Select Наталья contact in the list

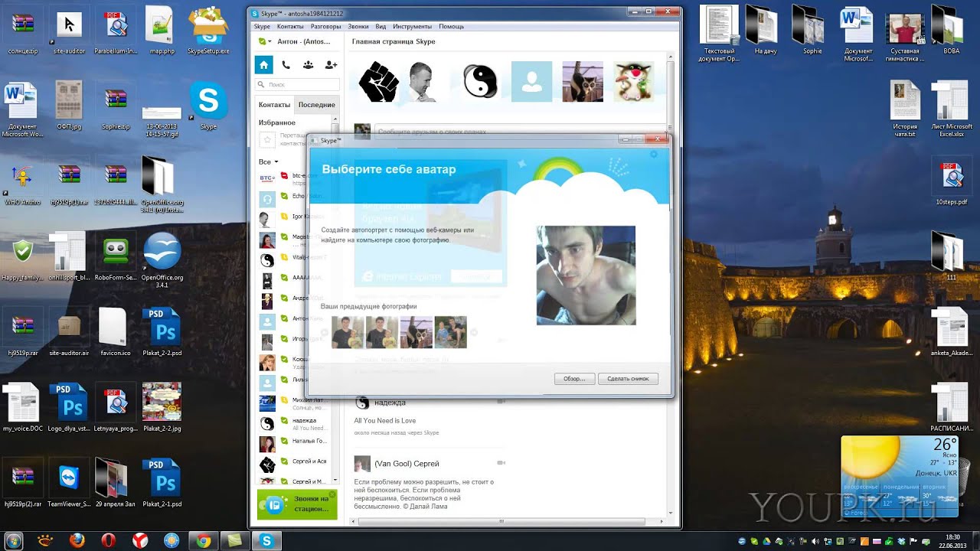click(x=295, y=444)
